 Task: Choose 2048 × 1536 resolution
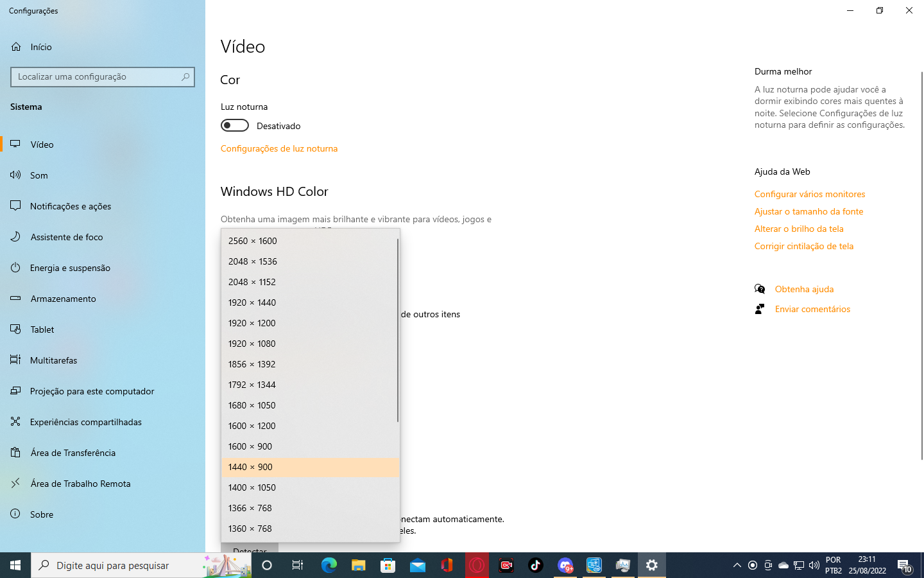click(310, 261)
